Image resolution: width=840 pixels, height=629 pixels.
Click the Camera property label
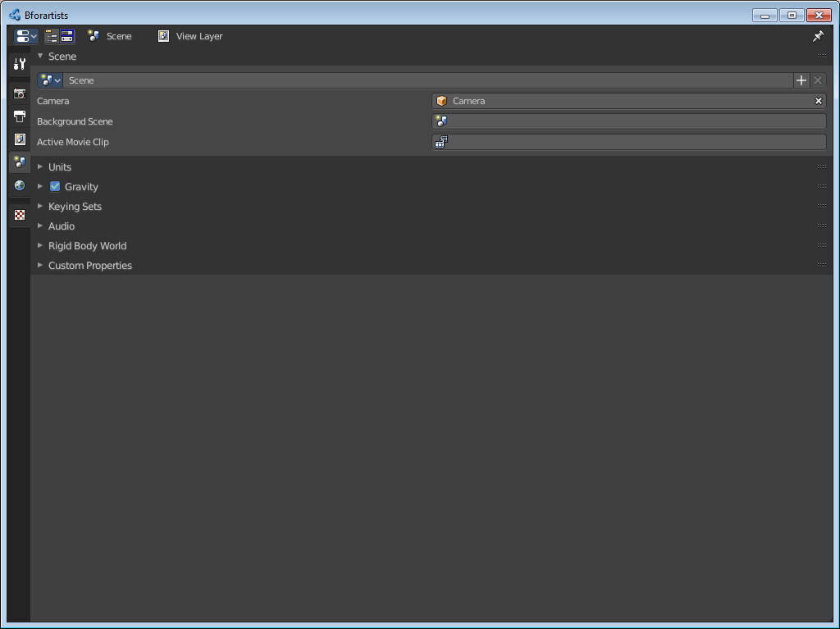click(53, 101)
